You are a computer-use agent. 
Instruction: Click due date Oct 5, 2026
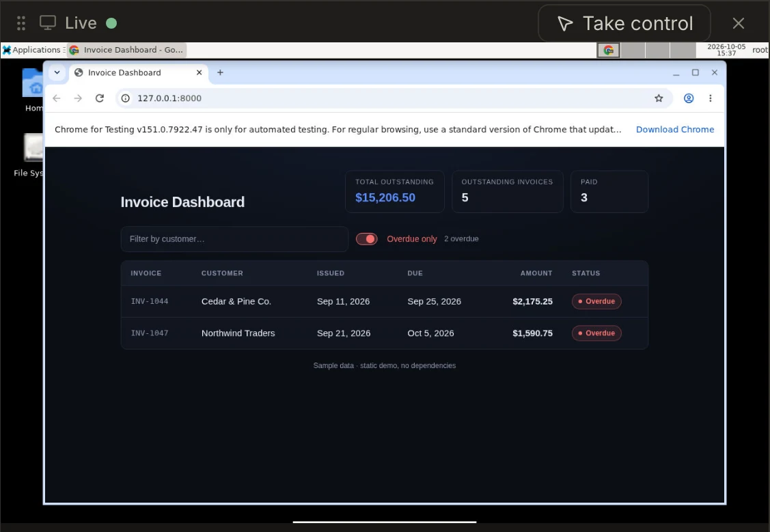430,333
